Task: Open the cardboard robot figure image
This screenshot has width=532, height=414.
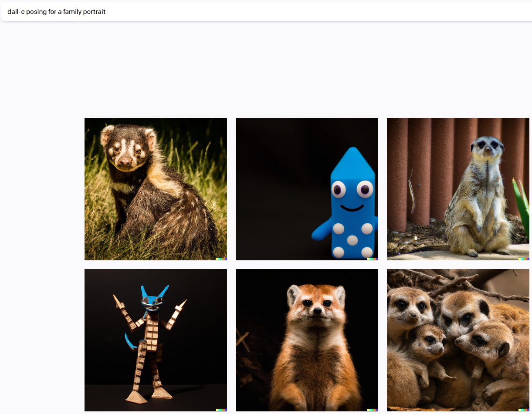Action: pos(156,340)
